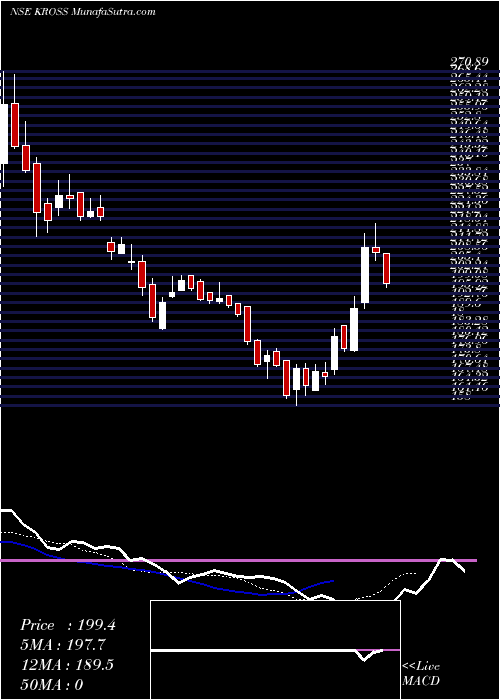500x700 pixels.
Task: Click the last red candlestick on the right
Action: click(387, 268)
